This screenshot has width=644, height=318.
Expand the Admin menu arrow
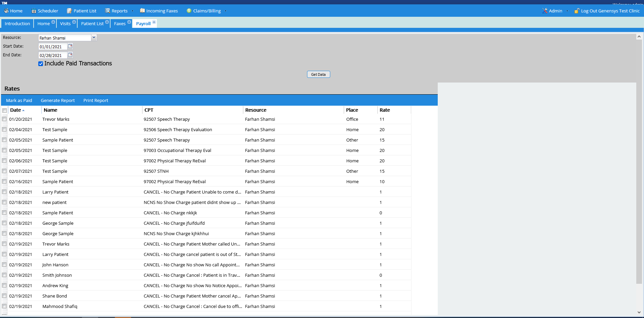567,11
